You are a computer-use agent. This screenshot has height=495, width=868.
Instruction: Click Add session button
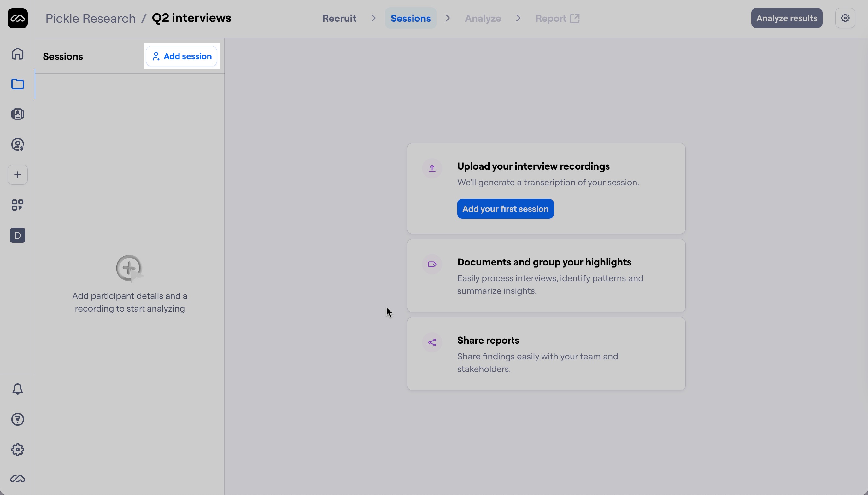pos(182,56)
